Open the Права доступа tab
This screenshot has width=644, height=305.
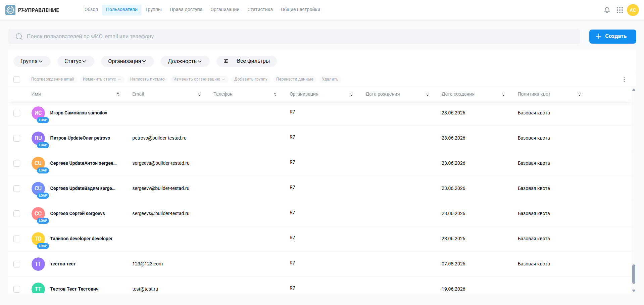point(186,10)
